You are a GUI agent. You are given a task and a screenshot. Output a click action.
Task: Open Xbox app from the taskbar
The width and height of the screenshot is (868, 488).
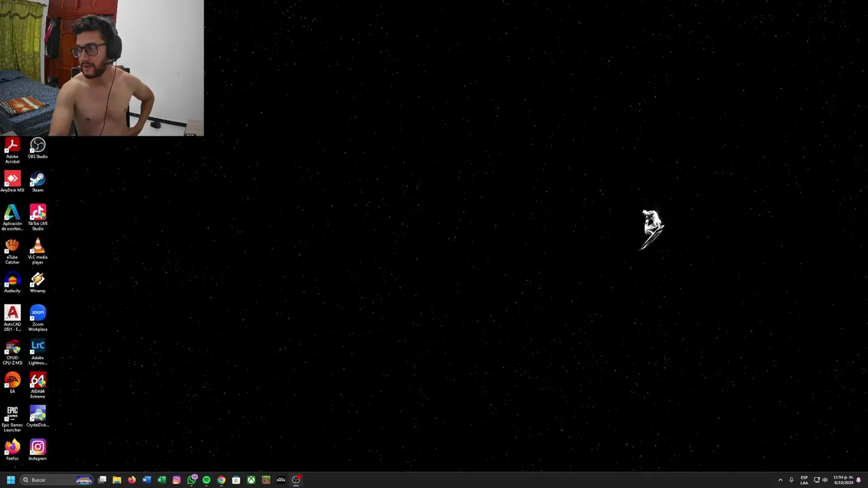(x=251, y=480)
